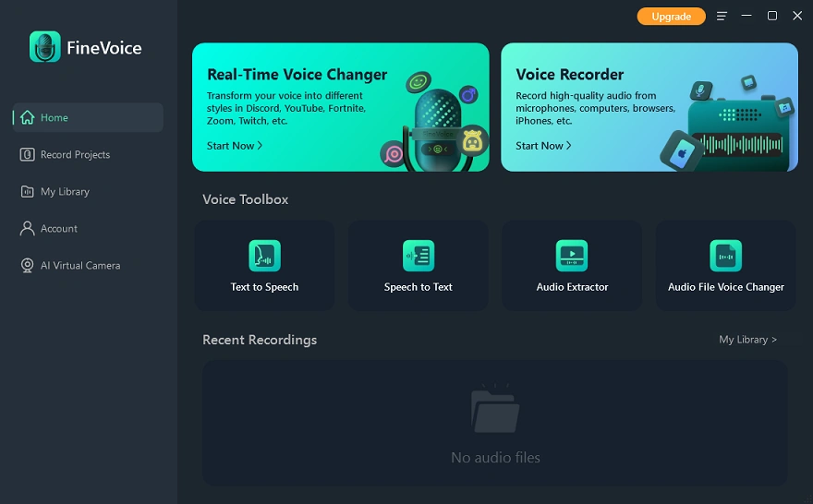
Task: Open the Text to Speech tool icon
Action: [x=264, y=256]
